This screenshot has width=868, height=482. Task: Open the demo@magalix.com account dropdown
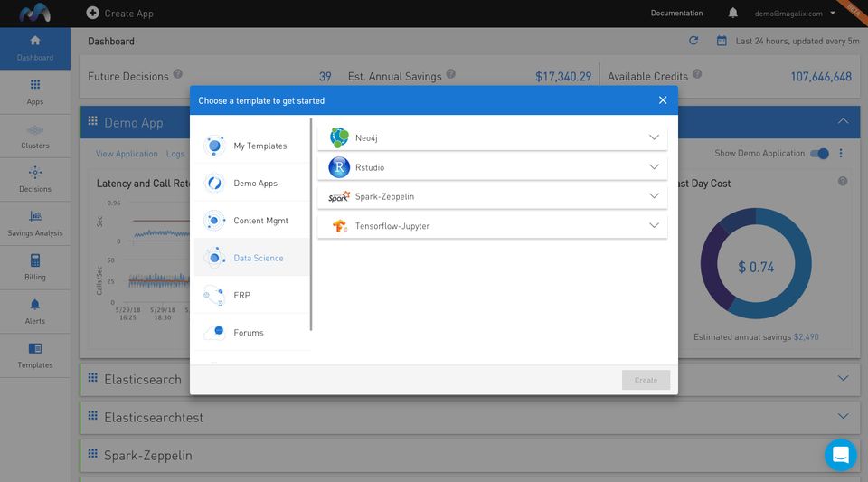point(795,14)
